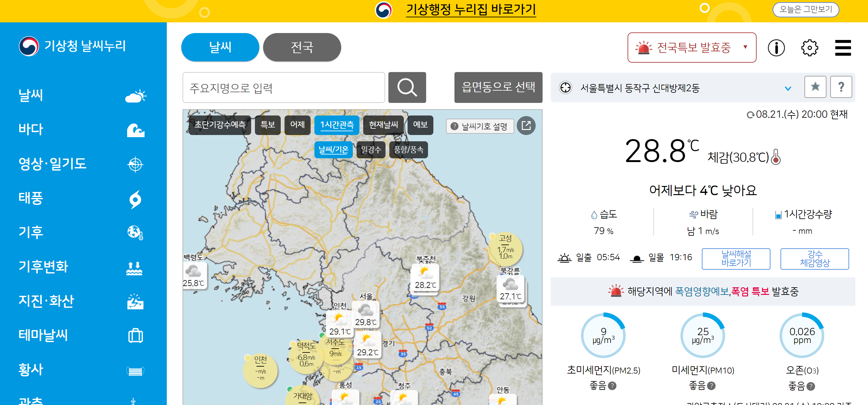The image size is (868, 405).
Task: Switch to the 전국 tab
Action: pos(302,47)
